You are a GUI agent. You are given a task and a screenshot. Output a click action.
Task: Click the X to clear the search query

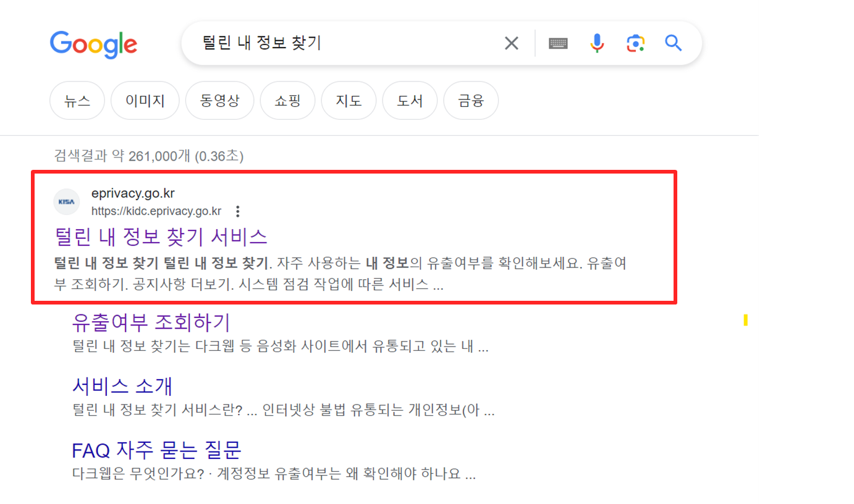click(511, 43)
